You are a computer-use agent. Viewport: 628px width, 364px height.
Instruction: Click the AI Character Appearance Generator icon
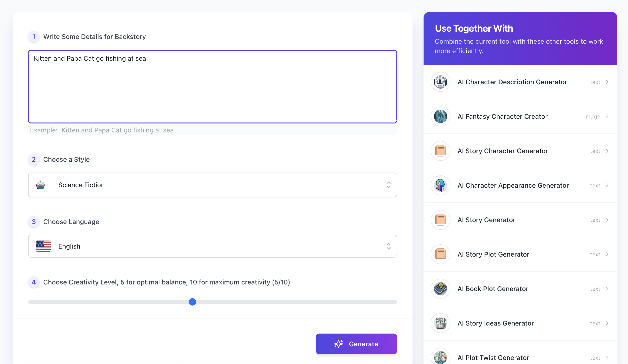point(440,185)
